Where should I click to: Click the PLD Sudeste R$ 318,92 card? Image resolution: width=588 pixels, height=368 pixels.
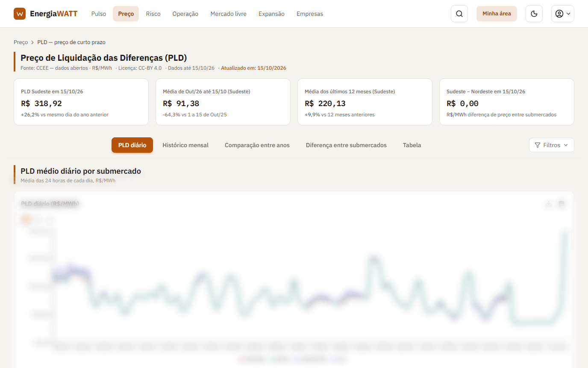click(x=81, y=102)
